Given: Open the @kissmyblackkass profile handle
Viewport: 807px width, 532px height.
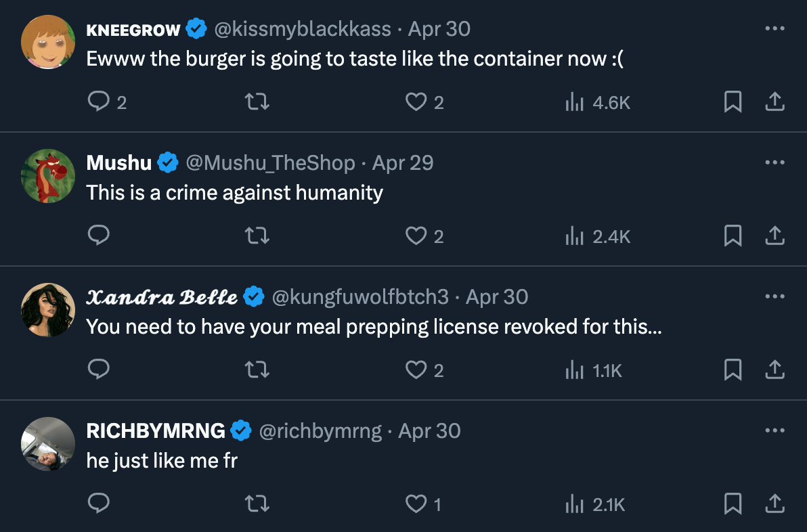Looking at the screenshot, I should [303, 29].
